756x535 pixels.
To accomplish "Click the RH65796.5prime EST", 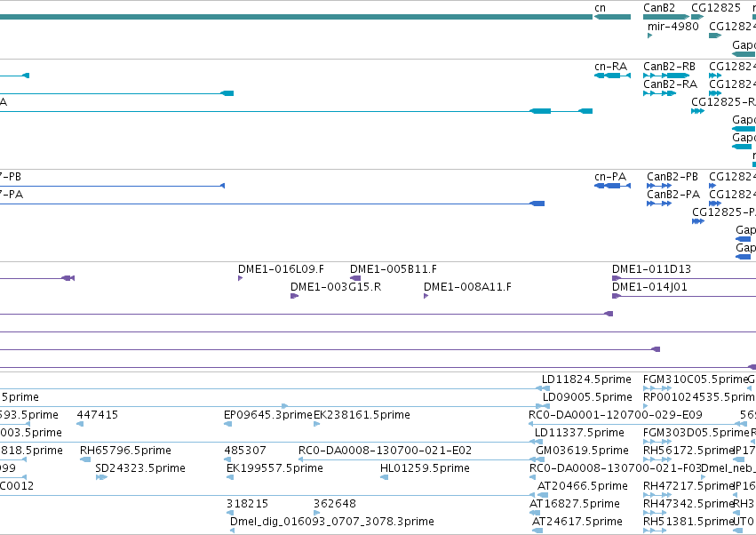I will (x=85, y=460).
